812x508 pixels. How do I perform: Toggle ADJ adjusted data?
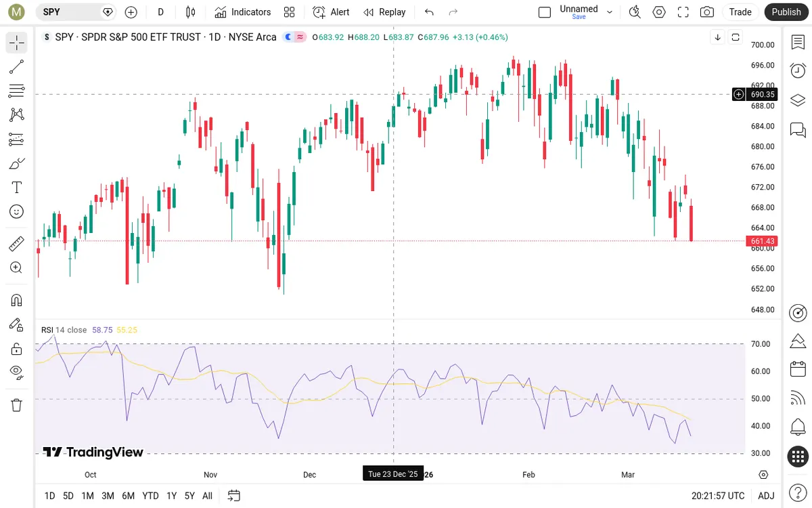click(x=766, y=496)
